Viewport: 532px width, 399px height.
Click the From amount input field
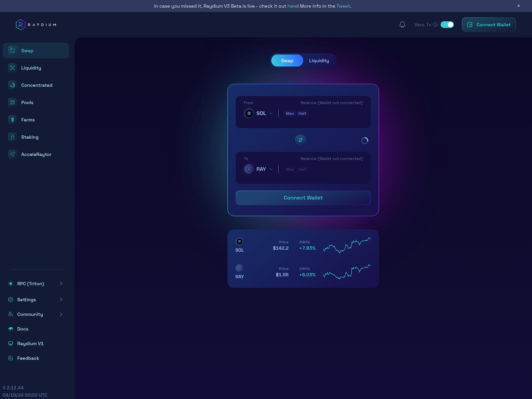[336, 113]
